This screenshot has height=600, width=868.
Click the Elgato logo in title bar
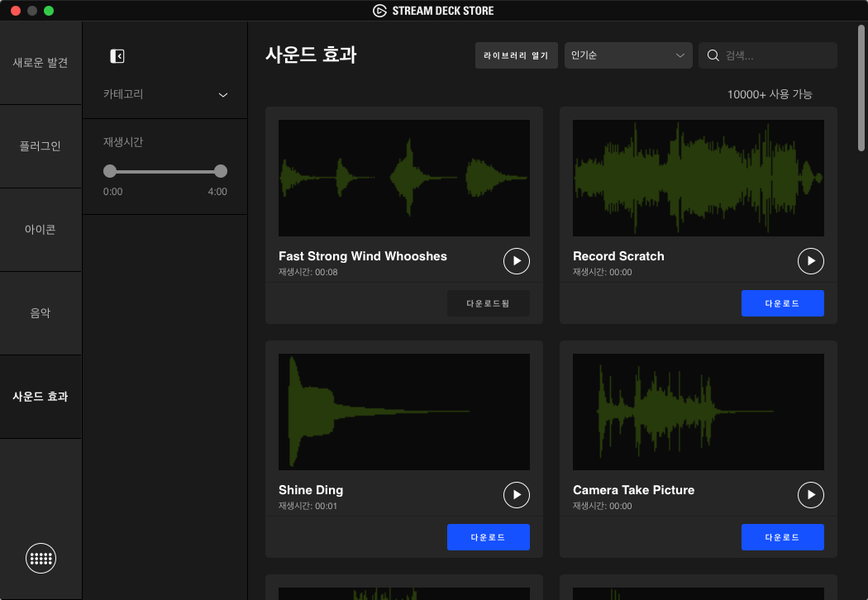379,11
